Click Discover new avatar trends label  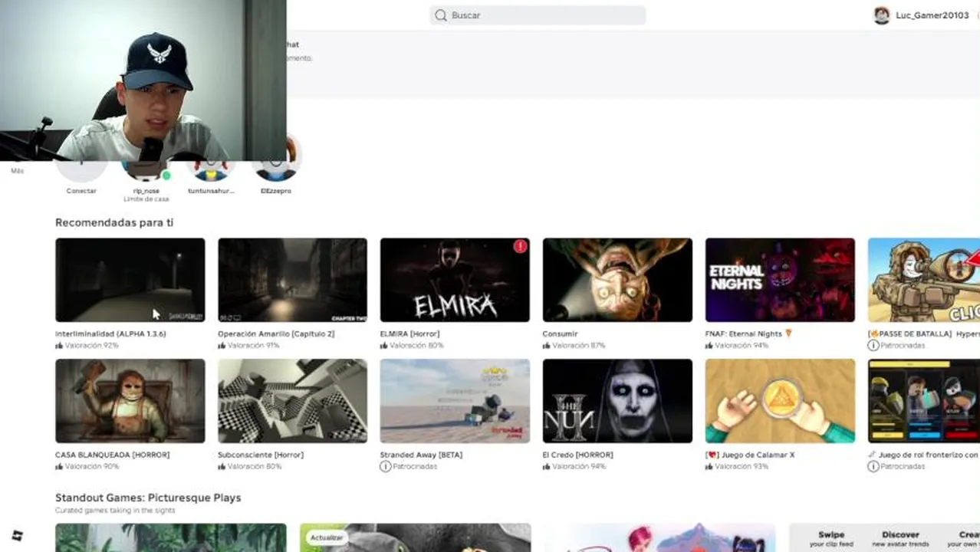[900, 539]
